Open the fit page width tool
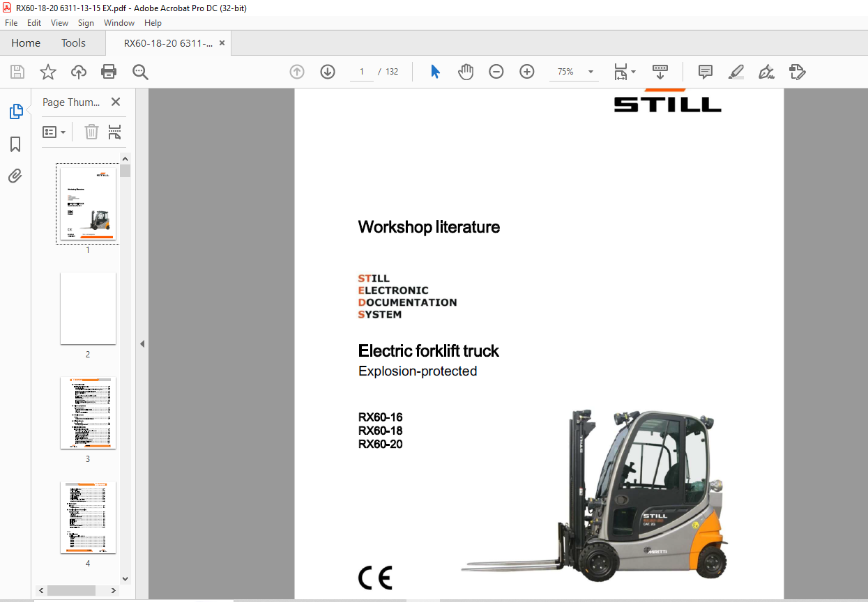Image resolution: width=868 pixels, height=602 pixels. tap(620, 72)
